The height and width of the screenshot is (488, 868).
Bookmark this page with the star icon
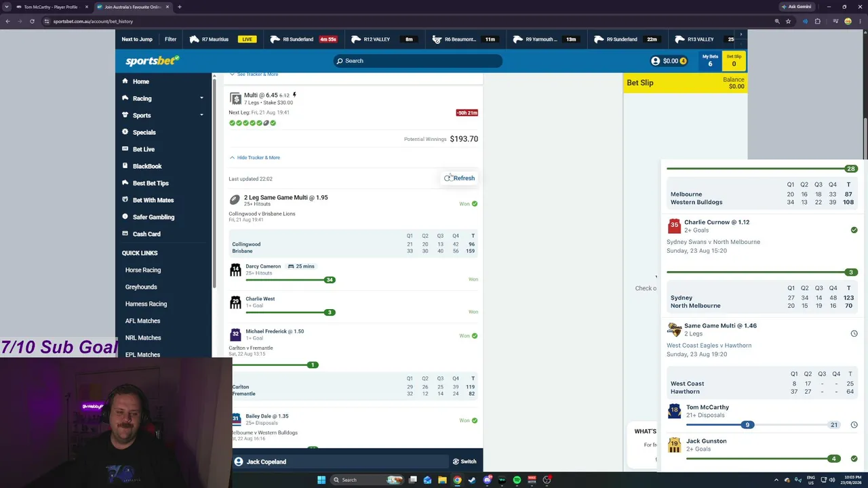pyautogui.click(x=788, y=21)
